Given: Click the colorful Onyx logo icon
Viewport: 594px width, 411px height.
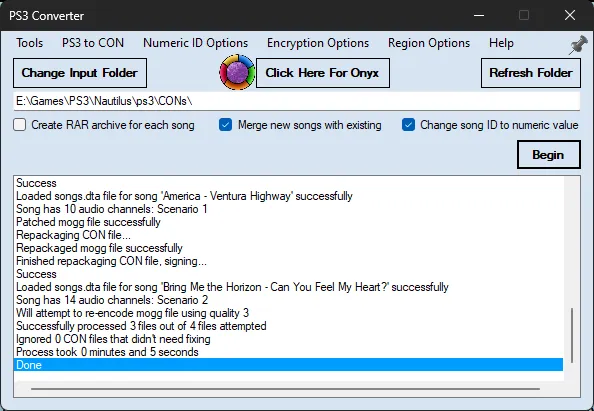Looking at the screenshot, I should pos(237,72).
